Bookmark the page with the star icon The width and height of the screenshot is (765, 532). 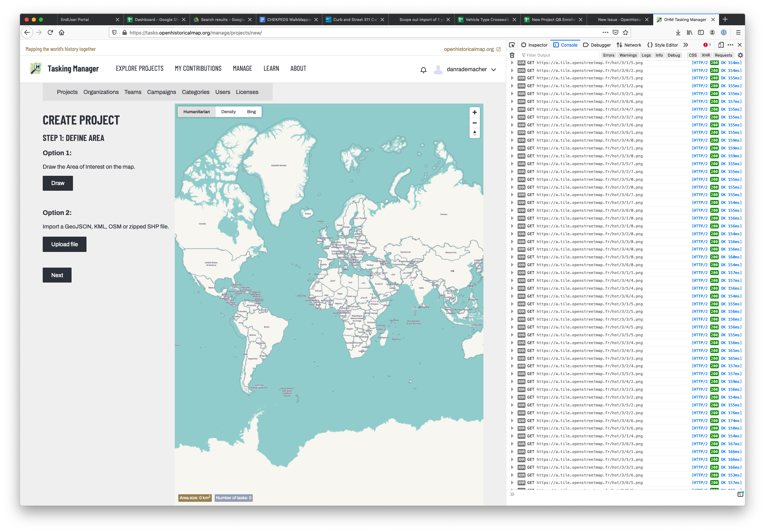tap(625, 32)
